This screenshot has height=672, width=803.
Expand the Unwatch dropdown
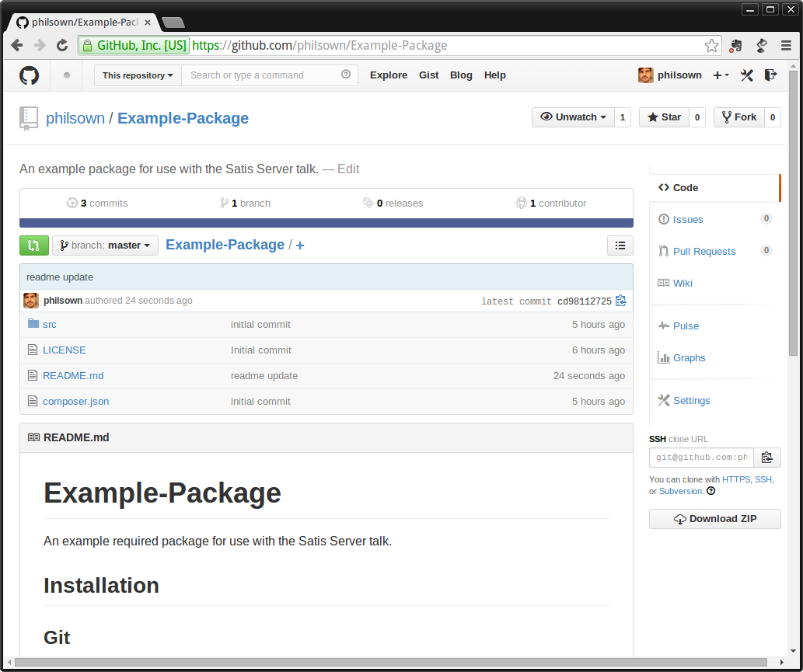(573, 117)
